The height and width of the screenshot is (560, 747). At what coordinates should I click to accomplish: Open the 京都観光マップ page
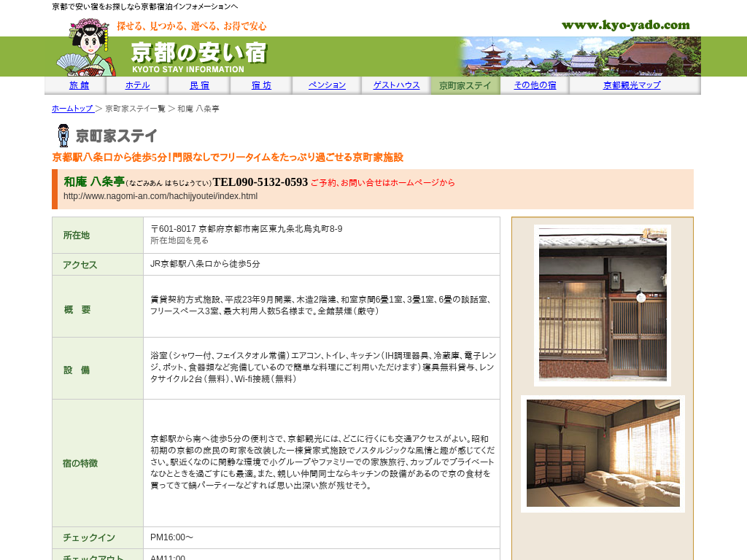(632, 85)
